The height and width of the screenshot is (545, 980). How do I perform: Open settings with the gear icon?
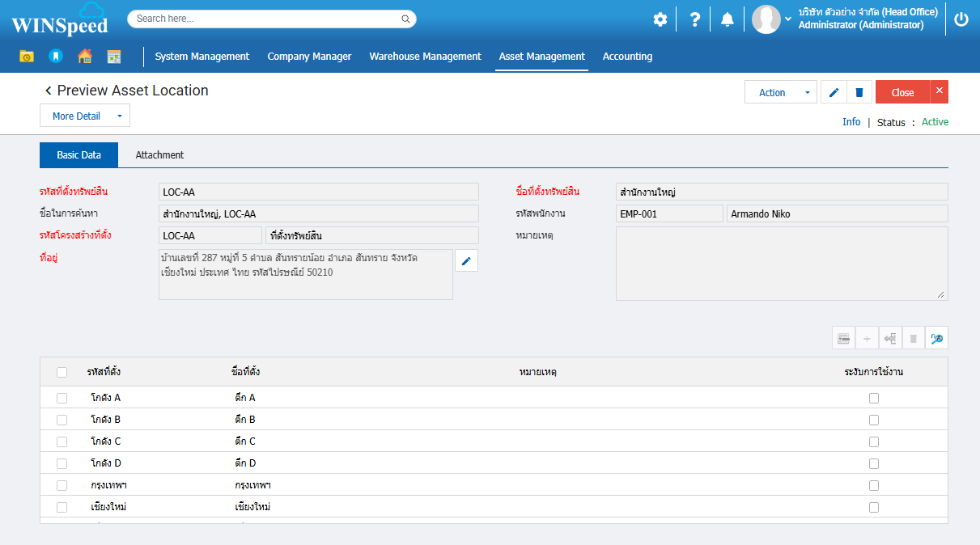pos(660,19)
